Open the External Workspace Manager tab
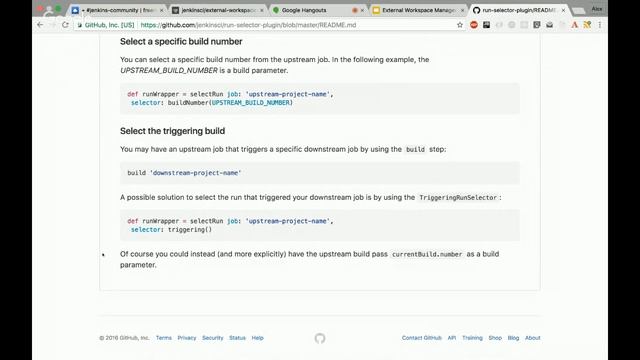The width and height of the screenshot is (640, 360). 418,10
